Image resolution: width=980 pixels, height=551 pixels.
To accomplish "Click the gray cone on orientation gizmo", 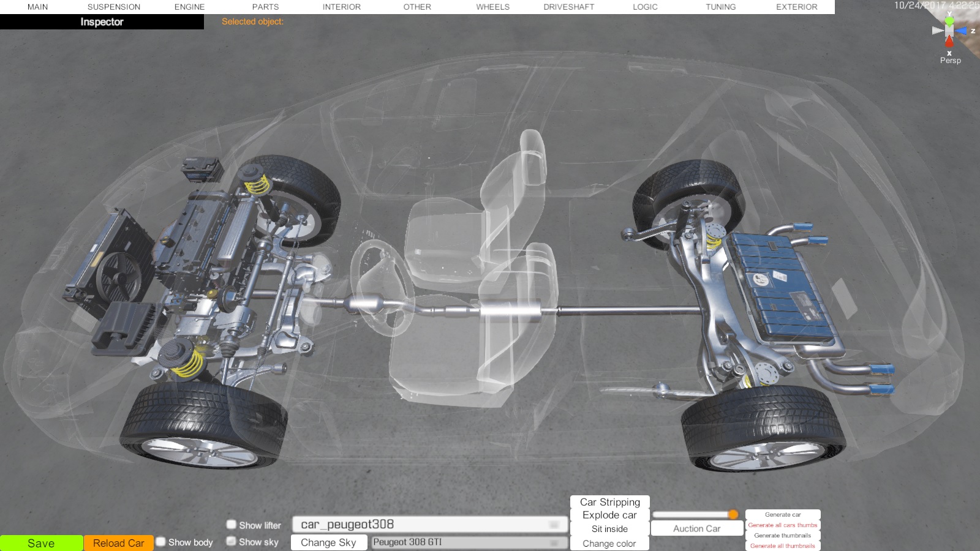I will [937, 31].
